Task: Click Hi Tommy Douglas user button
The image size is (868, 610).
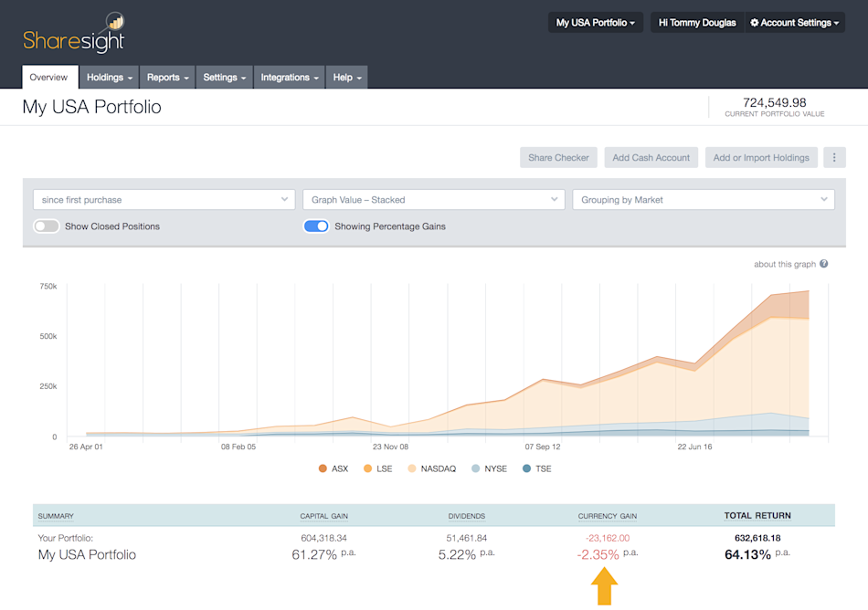Action: pos(697,23)
